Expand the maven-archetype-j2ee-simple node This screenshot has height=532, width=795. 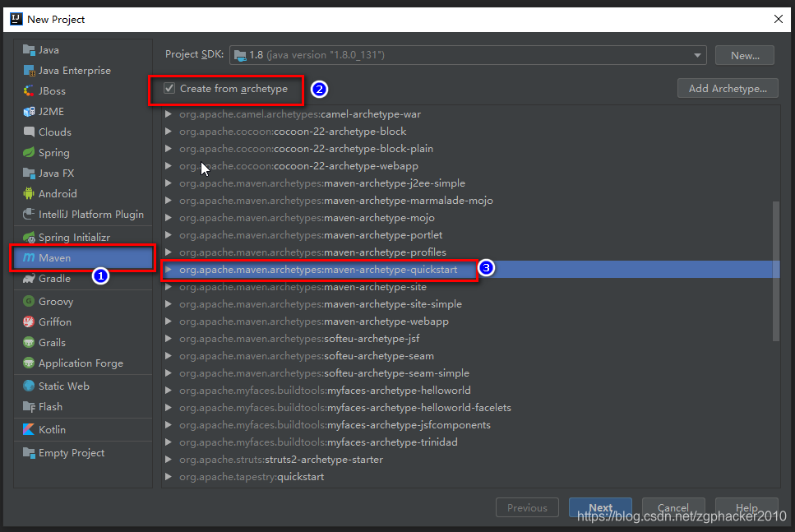(169, 183)
